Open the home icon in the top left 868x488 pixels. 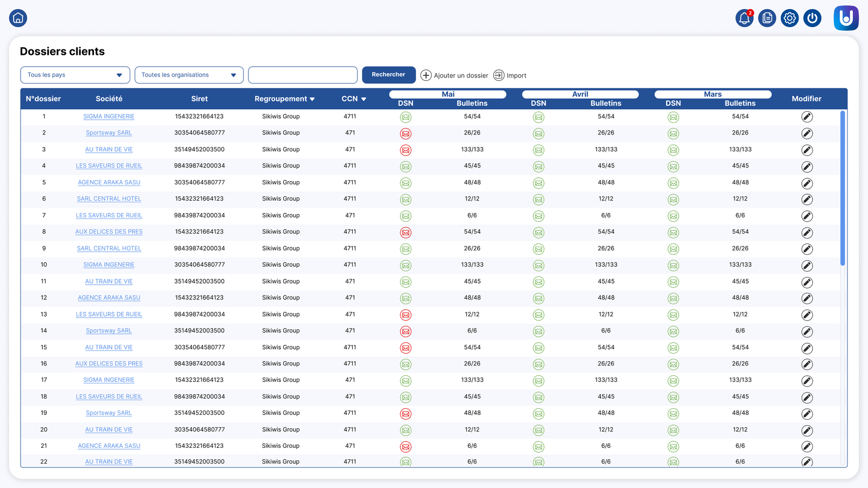click(18, 18)
